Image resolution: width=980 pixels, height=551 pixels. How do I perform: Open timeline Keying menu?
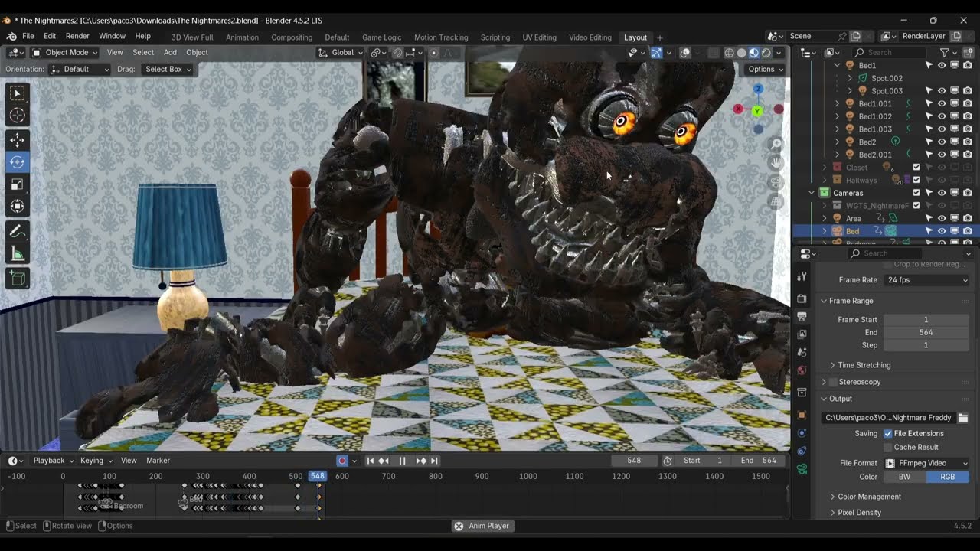coord(96,461)
